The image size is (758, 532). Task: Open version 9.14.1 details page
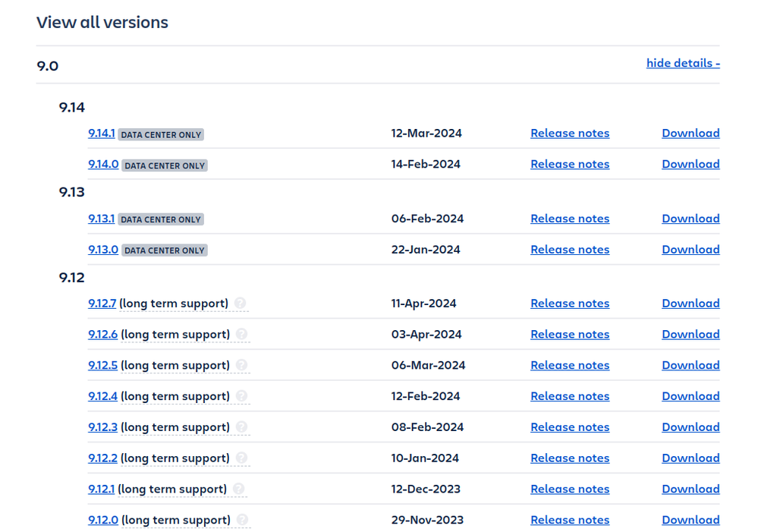102,133
